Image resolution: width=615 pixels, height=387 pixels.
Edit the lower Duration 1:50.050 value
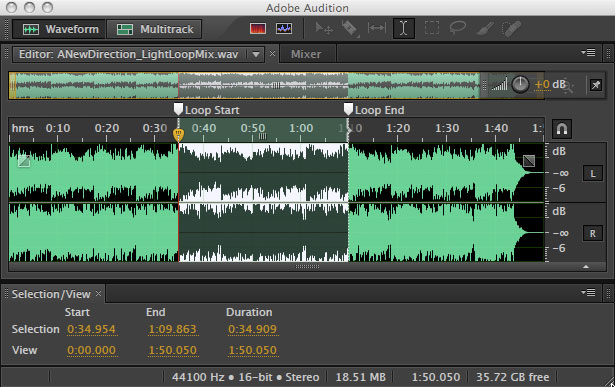pos(253,350)
